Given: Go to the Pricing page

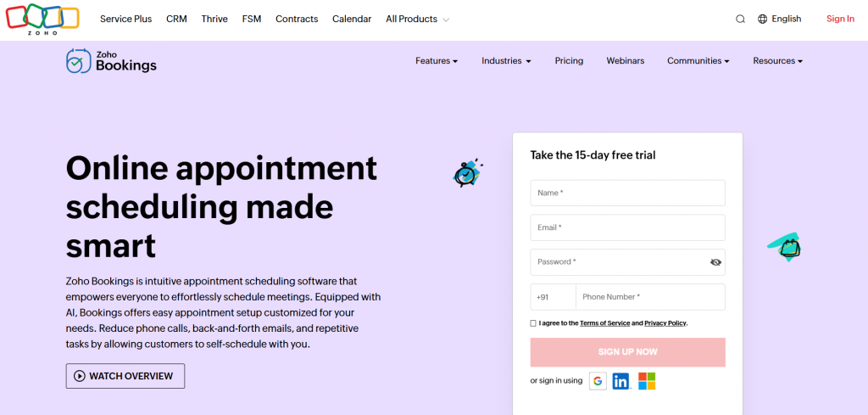Looking at the screenshot, I should pos(569,61).
